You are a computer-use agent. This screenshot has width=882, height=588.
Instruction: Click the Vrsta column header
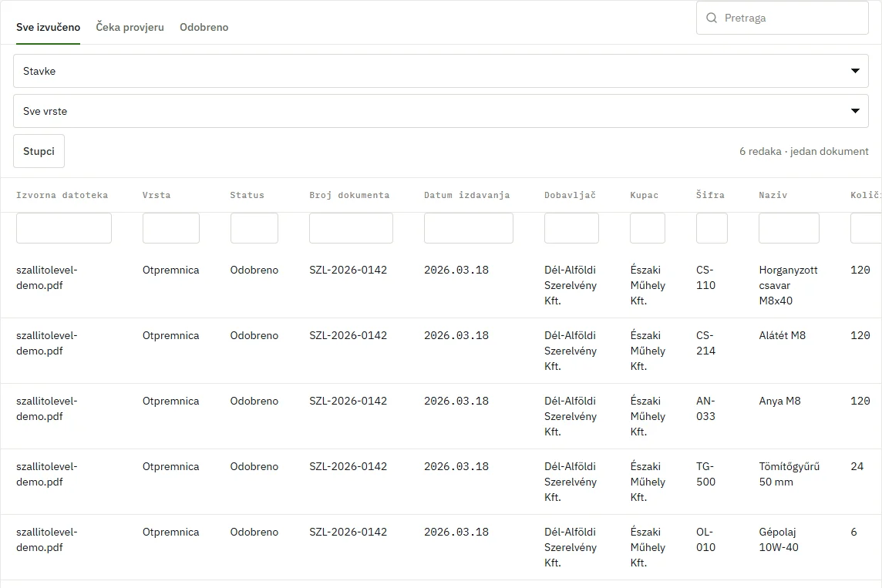tap(157, 195)
